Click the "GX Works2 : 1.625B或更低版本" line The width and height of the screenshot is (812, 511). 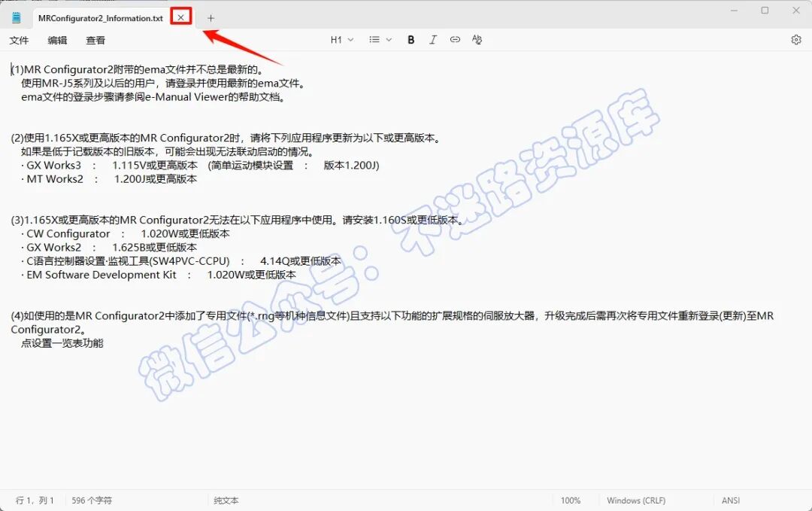[x=109, y=247]
